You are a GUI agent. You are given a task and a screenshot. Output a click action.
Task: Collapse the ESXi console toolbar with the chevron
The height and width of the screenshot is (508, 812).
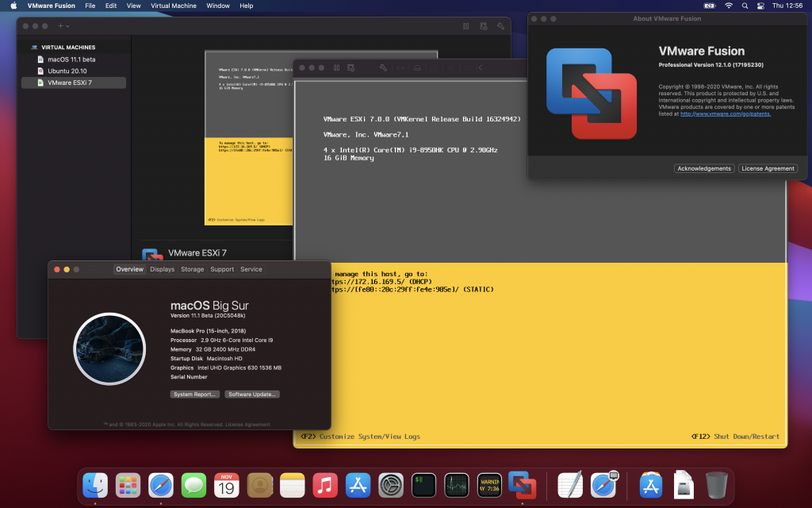click(479, 68)
